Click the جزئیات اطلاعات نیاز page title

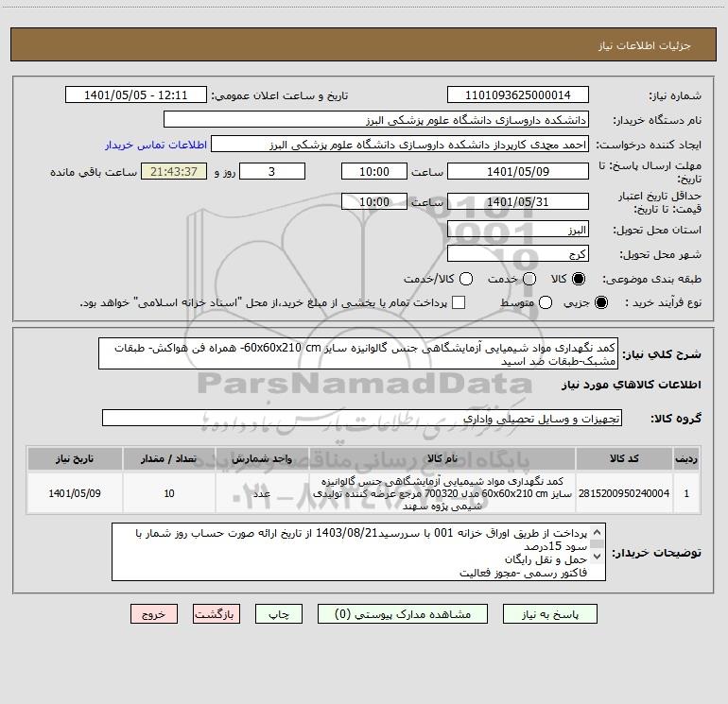pos(645,45)
